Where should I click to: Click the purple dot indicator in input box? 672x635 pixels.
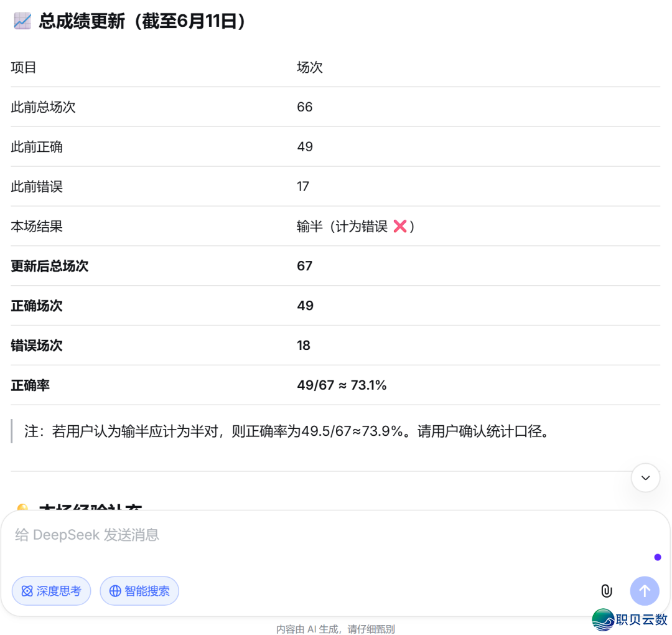coord(658,557)
